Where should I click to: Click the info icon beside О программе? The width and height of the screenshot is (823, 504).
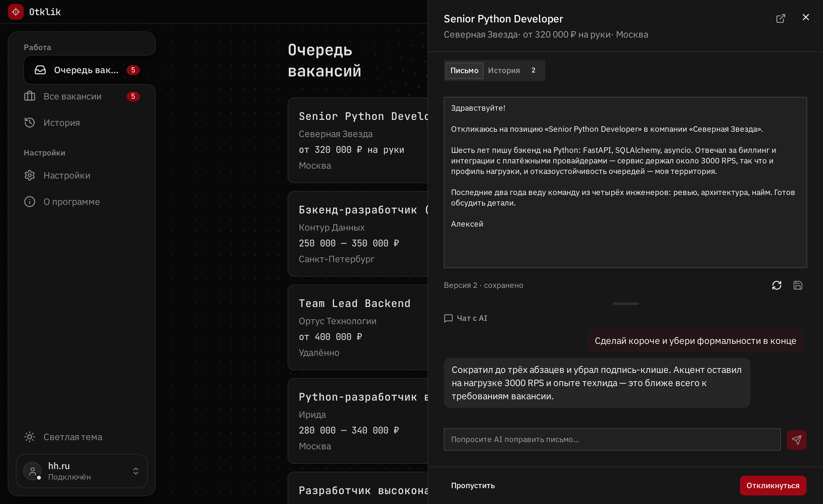point(30,202)
